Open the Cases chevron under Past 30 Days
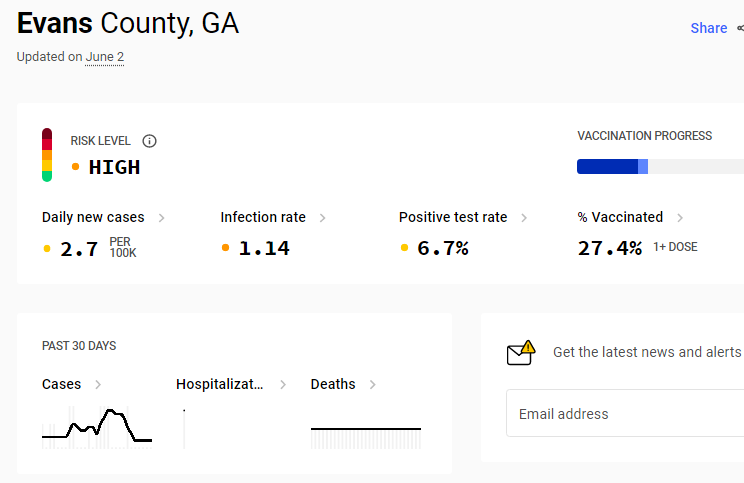This screenshot has height=483, width=744. point(98,384)
